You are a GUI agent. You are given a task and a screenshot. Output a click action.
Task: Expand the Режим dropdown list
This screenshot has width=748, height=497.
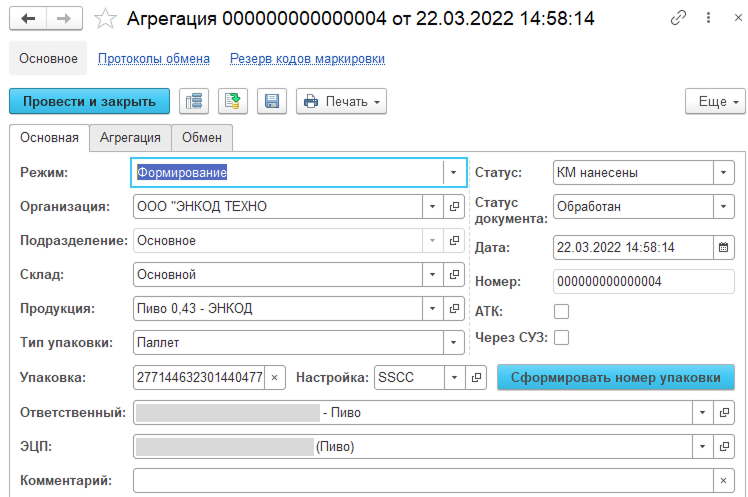tap(453, 173)
